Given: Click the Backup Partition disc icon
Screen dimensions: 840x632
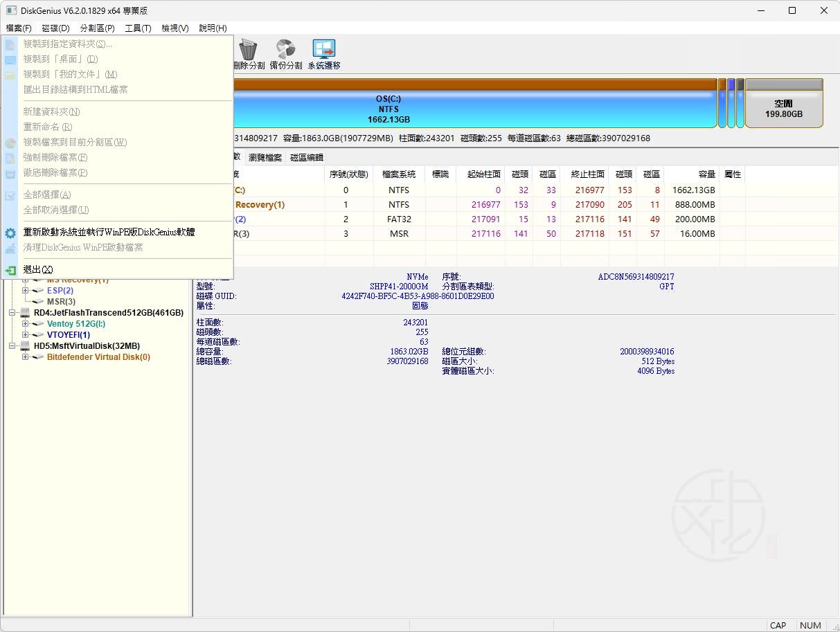Looking at the screenshot, I should pyautogui.click(x=286, y=49).
